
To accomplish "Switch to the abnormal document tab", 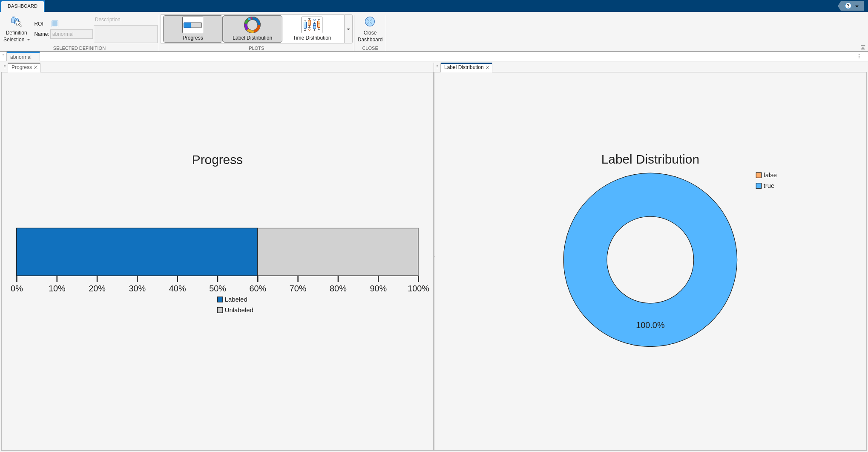I will tap(21, 57).
